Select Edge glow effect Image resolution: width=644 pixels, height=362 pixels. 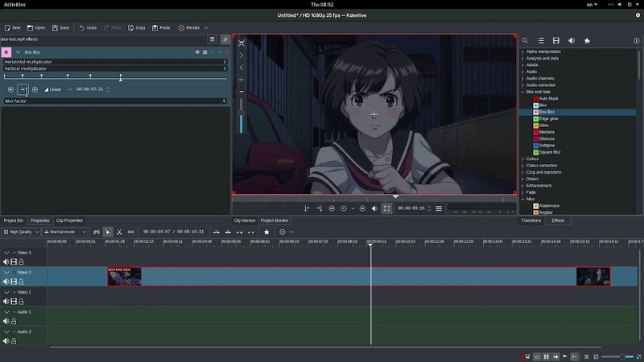[548, 118]
